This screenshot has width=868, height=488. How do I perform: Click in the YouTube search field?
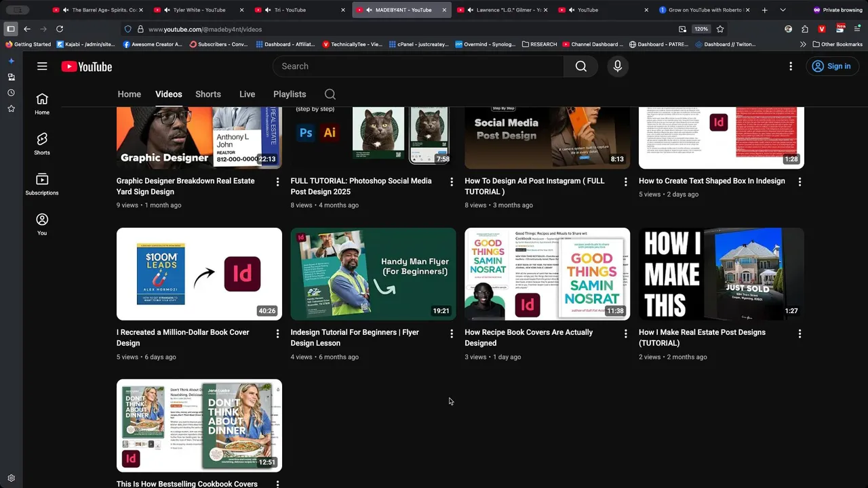click(x=418, y=66)
